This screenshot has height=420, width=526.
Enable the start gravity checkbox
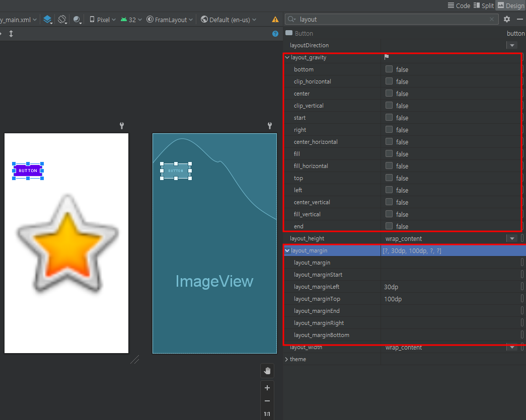pyautogui.click(x=389, y=117)
